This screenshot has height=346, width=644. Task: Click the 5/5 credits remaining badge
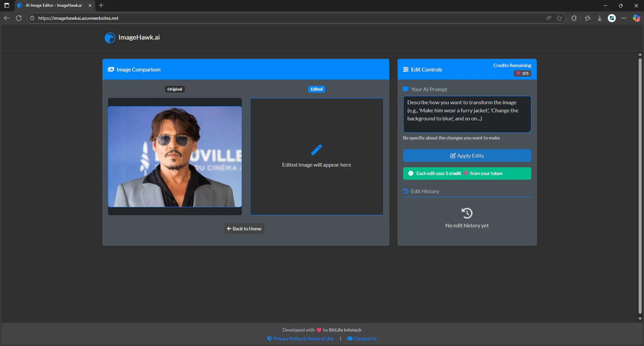(522, 73)
